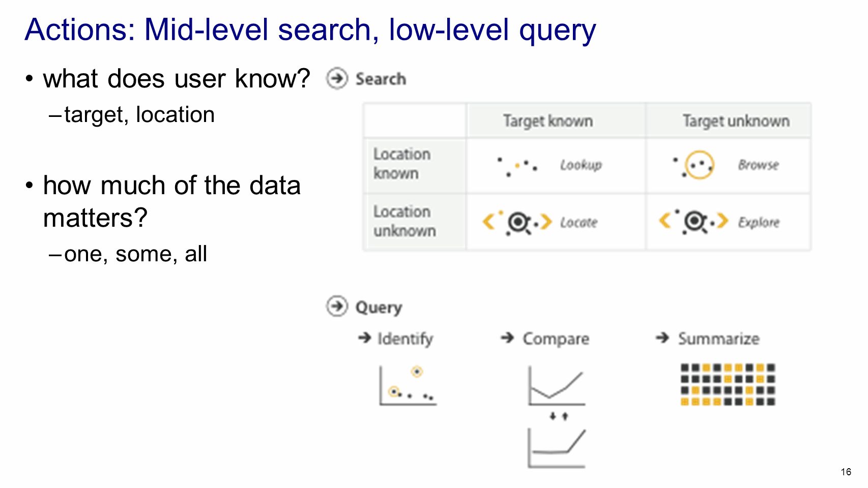868x488 pixels.
Task: Select the Lookup dots icon
Action: click(x=517, y=166)
